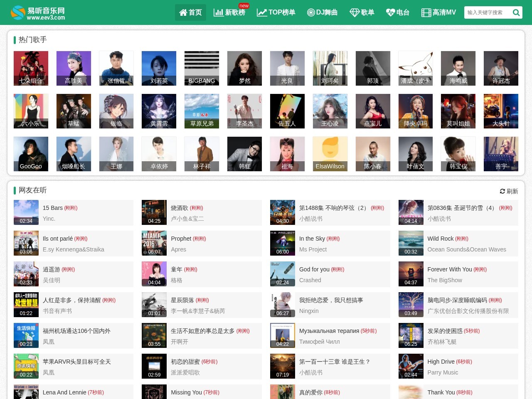Open the 新歌榜 new songs chart
Screen dimensions: 532x399
(229, 12)
